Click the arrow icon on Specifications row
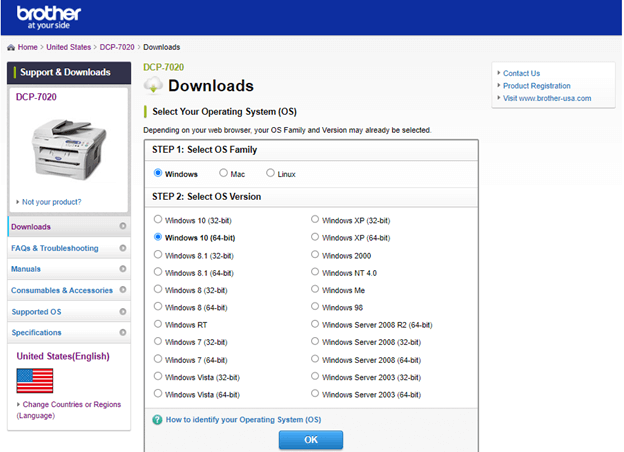The width and height of the screenshot is (624, 452). [123, 332]
